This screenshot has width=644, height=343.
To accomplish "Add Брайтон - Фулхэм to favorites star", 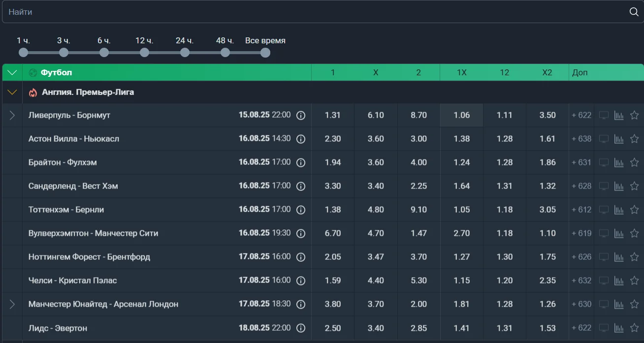I will point(634,162).
